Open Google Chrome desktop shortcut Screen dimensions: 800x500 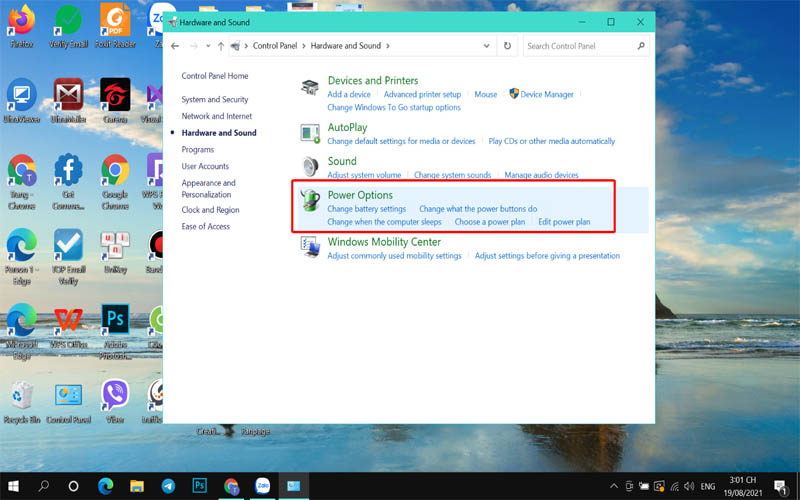click(x=115, y=182)
